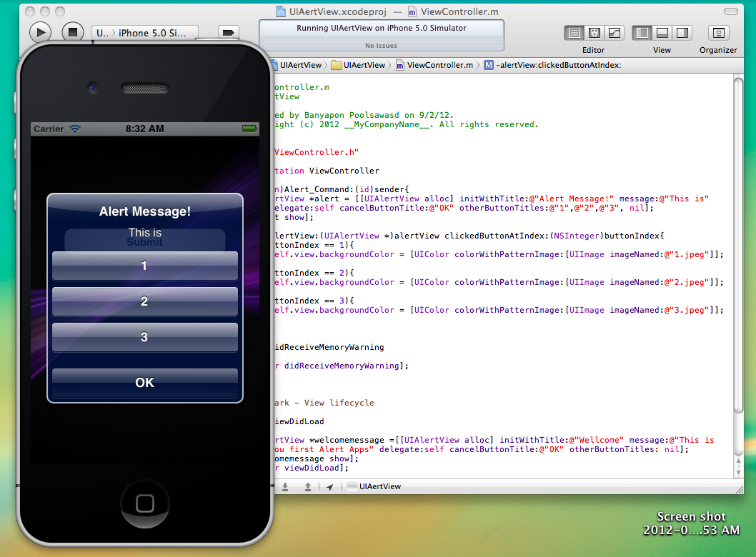
Task: Click the Run button
Action: 41,32
